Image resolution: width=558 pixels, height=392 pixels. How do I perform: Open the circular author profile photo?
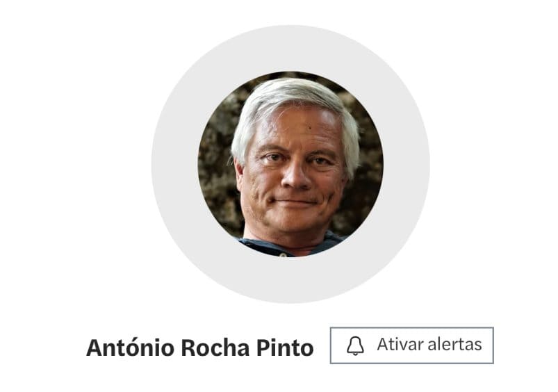coord(290,164)
